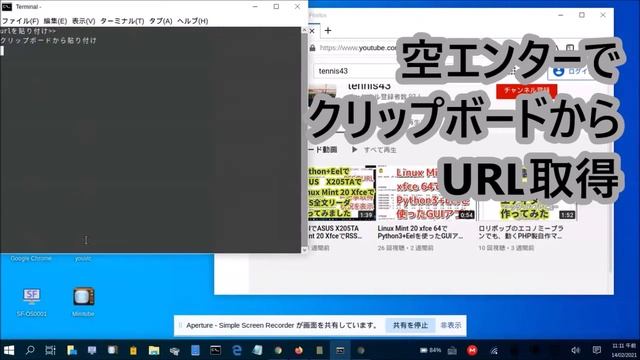Hide the sharing bar via 非表示

click(x=451, y=325)
